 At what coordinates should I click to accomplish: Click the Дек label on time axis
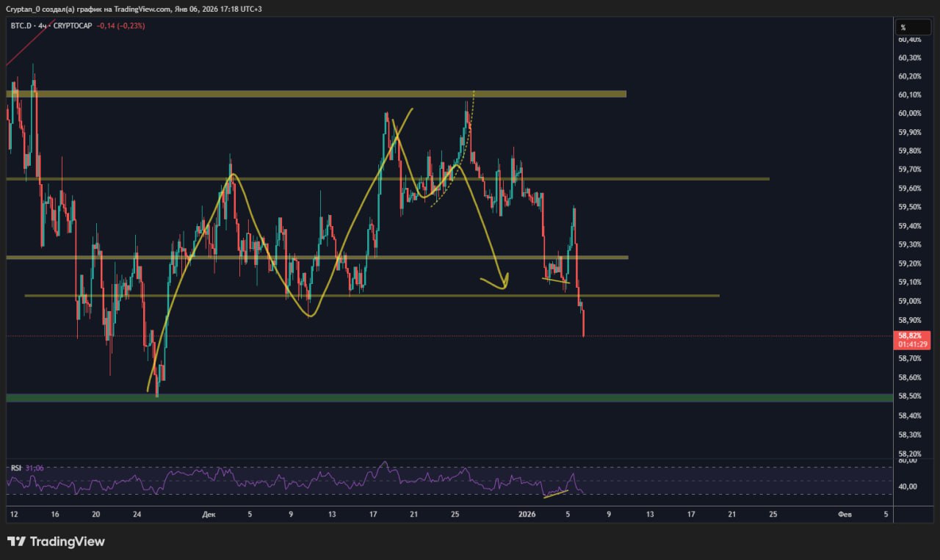coord(209,514)
